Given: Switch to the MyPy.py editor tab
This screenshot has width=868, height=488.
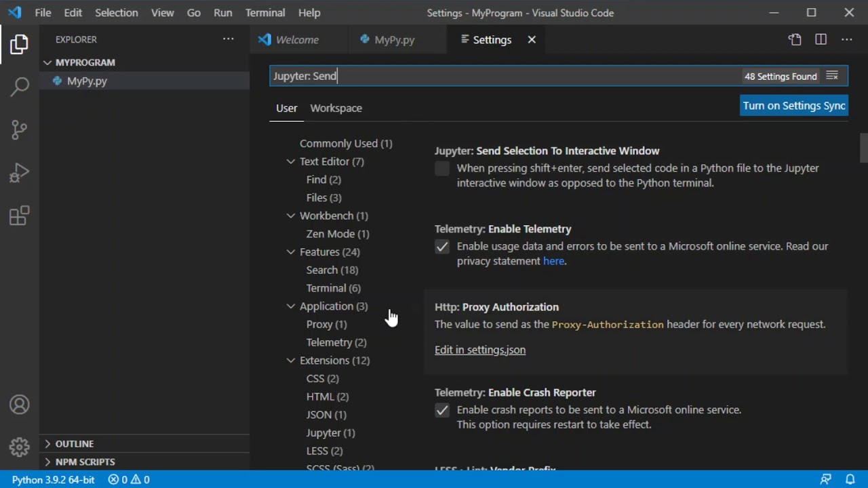Looking at the screenshot, I should 397,40.
